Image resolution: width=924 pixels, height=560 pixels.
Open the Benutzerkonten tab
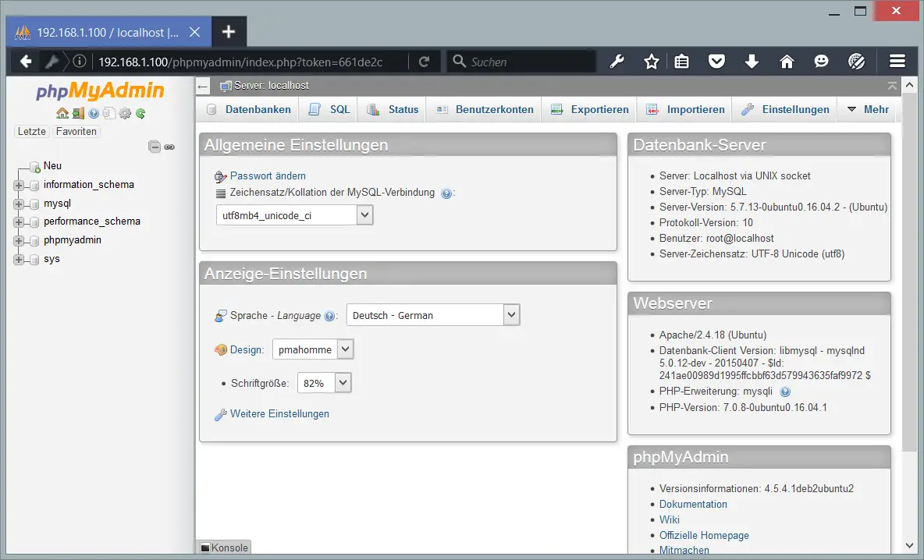click(485, 109)
